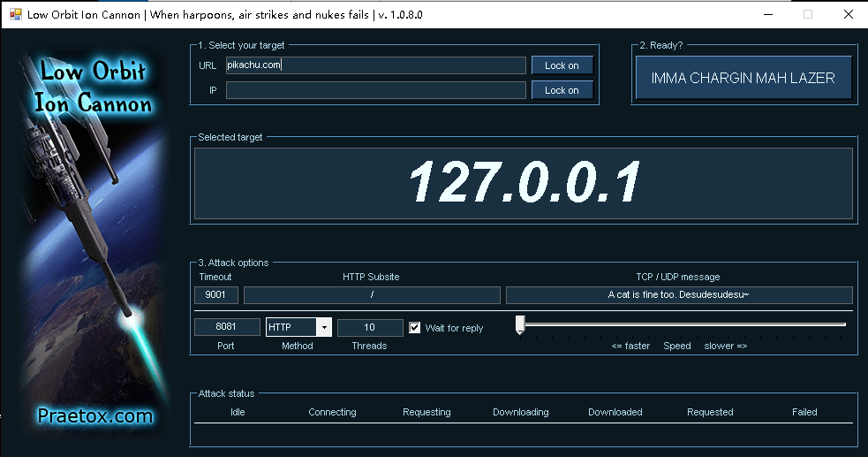This screenshot has width=868, height=457.
Task: Click the Failed status column label
Action: coord(804,412)
